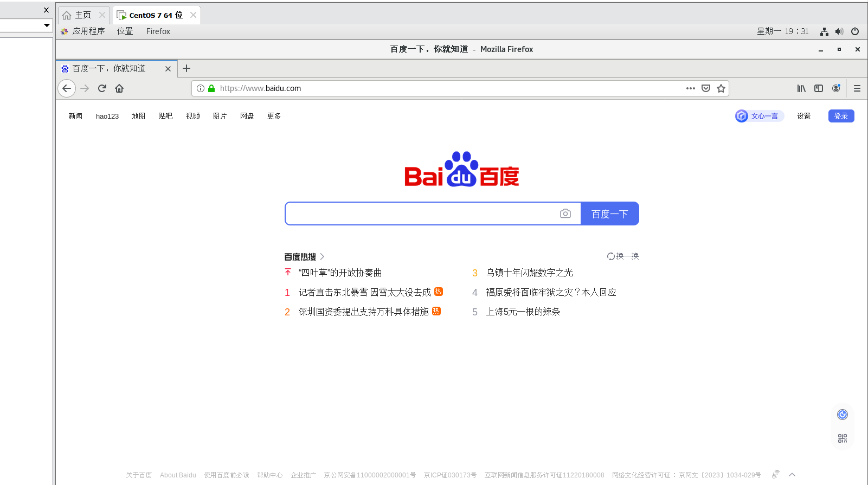Close the 百度一下，你就知道 browser tab
868x485 pixels.
click(168, 69)
